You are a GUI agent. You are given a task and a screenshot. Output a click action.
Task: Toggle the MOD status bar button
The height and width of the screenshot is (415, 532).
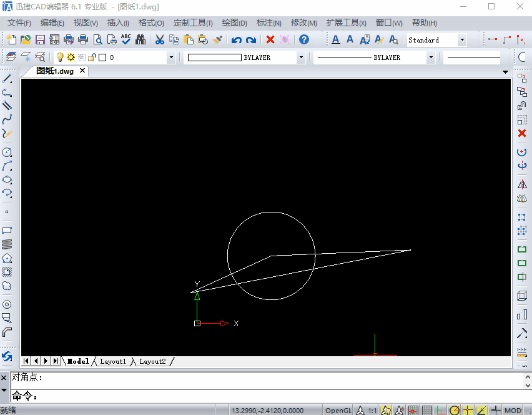513,410
